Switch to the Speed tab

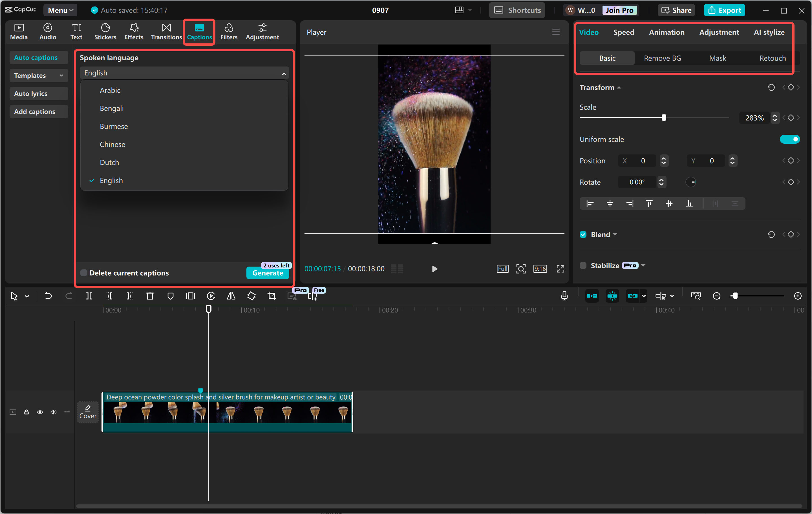tap(623, 32)
